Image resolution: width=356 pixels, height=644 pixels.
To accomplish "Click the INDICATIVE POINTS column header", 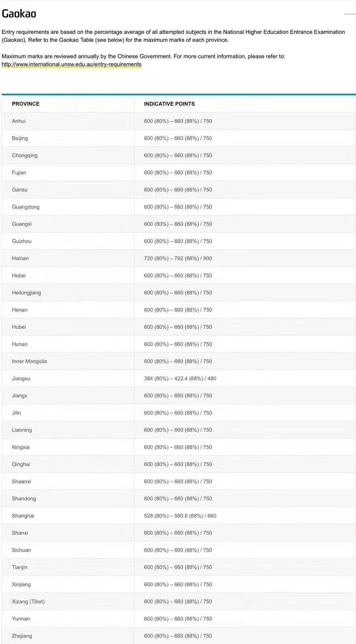I will coord(169,104).
